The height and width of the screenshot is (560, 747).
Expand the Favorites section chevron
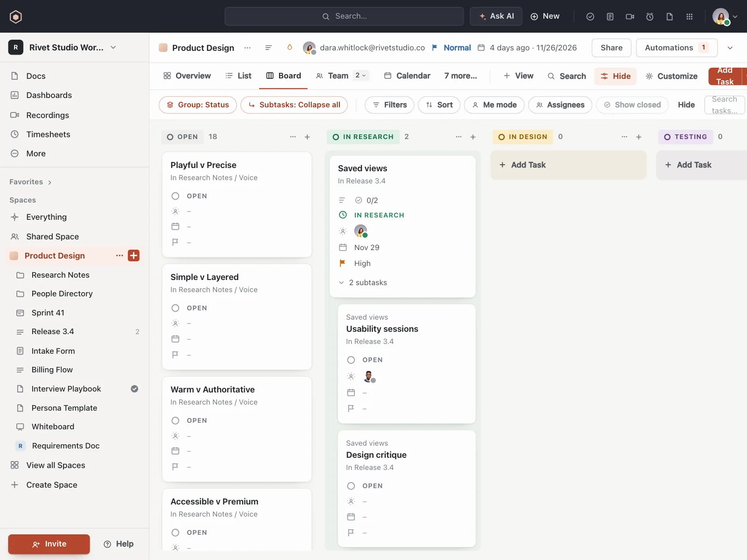click(49, 182)
